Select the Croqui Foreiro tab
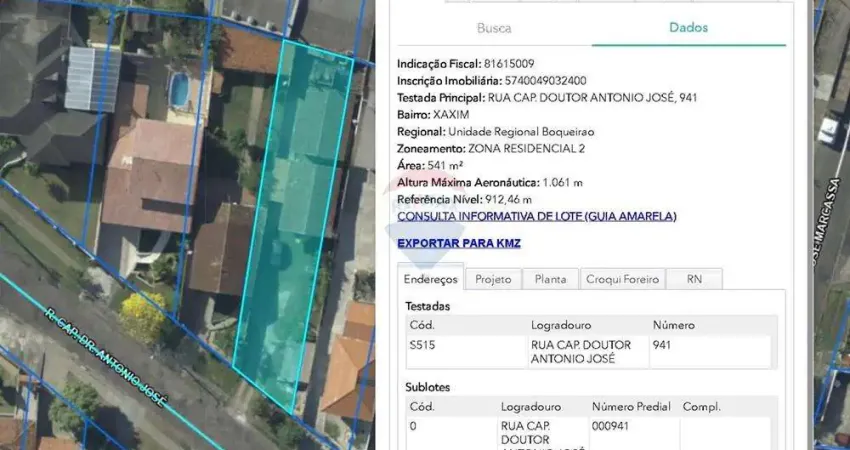 pos(622,279)
